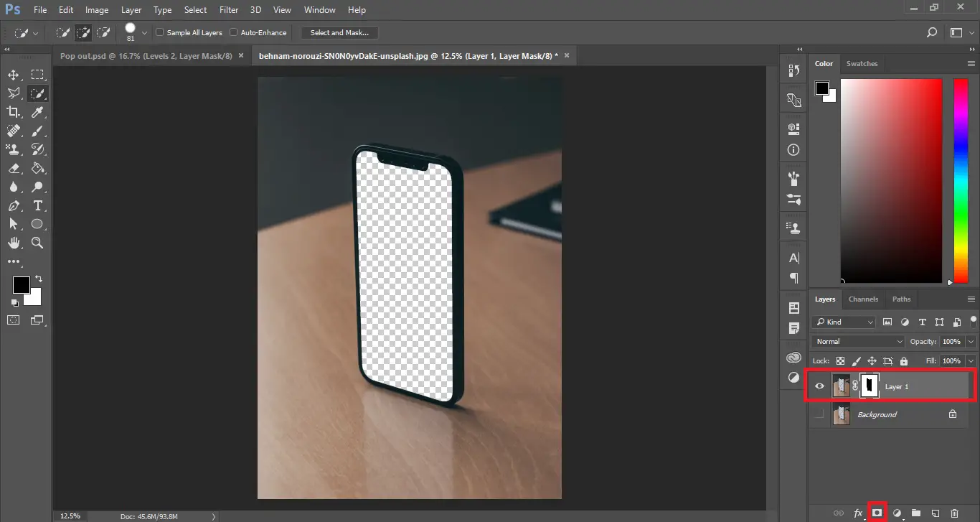Select the Crop tool
The width and height of the screenshot is (980, 522).
[x=13, y=111]
